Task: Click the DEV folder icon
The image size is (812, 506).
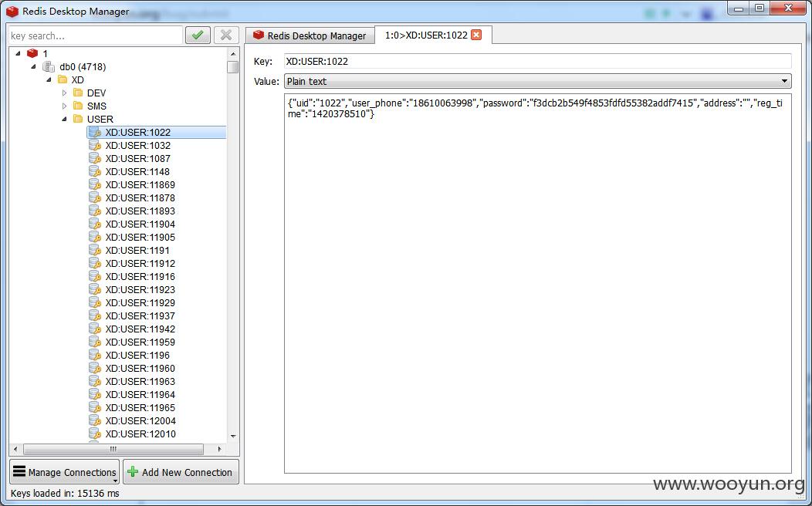Action: click(x=78, y=93)
